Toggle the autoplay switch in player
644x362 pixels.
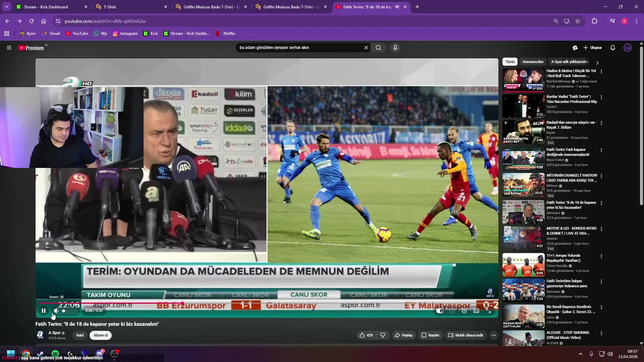click(440, 311)
